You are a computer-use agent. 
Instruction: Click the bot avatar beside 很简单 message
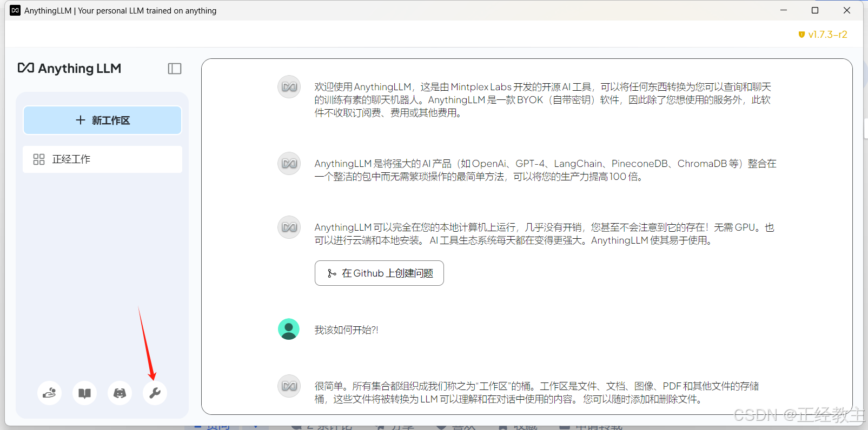(289, 386)
